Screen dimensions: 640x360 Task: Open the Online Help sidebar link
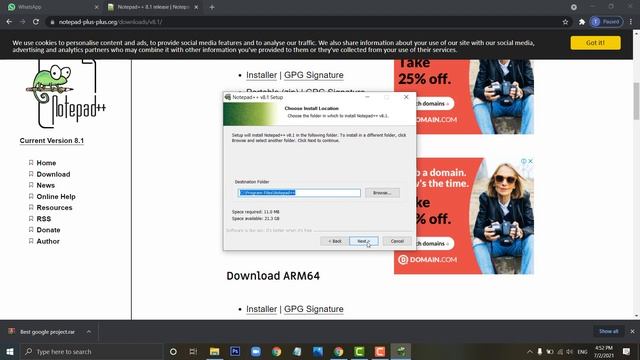click(x=56, y=197)
